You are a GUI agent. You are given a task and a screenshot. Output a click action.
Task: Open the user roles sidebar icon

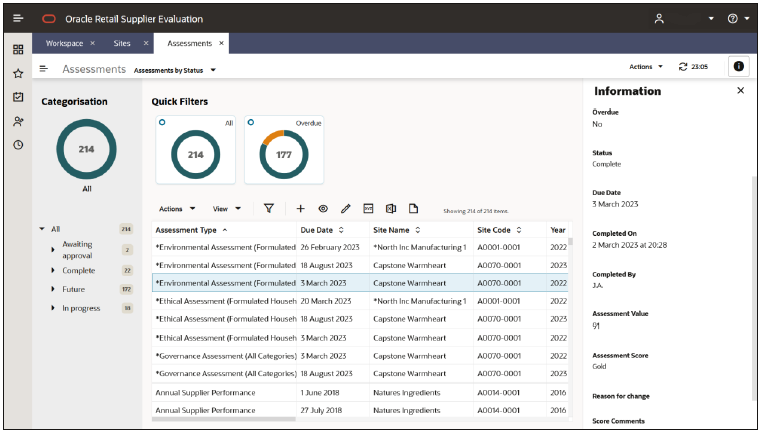pos(18,121)
